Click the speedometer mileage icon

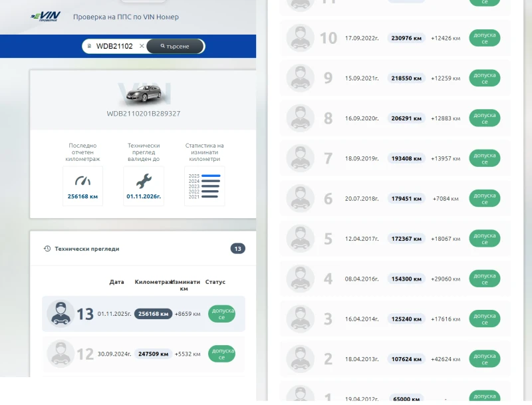point(82,181)
